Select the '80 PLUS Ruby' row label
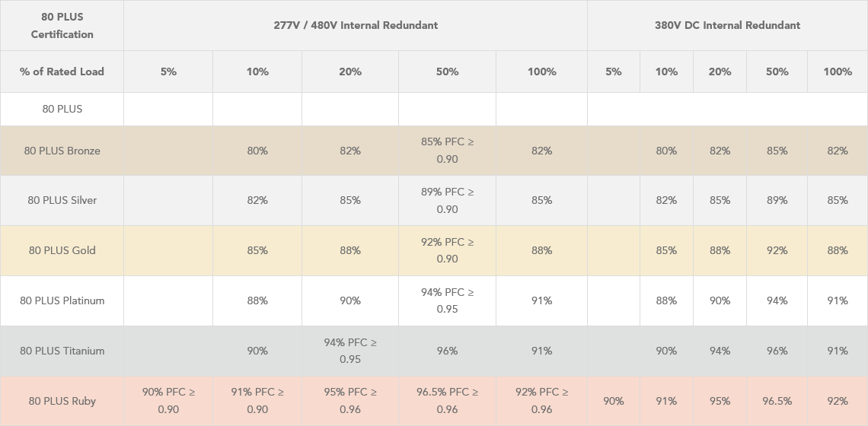Screen dimensions: 868x426 [62, 401]
